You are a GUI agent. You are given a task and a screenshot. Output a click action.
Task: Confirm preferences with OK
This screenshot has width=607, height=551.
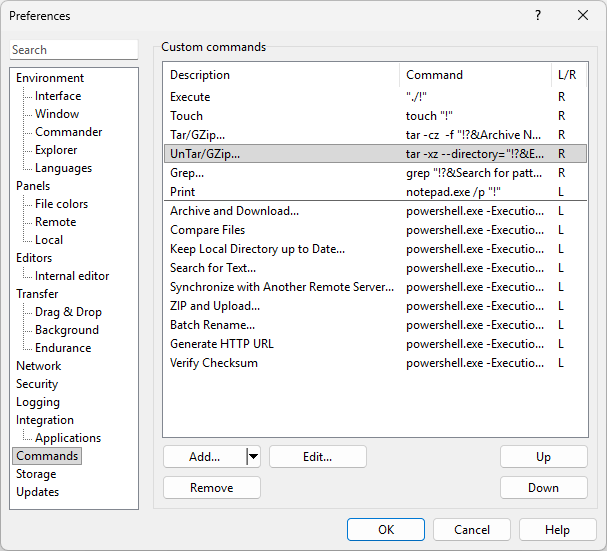tap(386, 530)
